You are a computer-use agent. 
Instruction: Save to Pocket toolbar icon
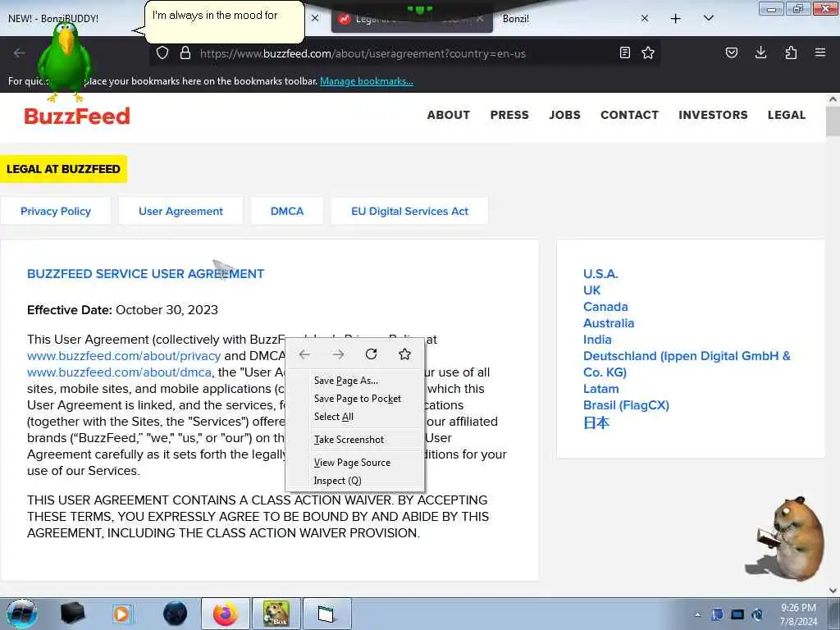(x=732, y=52)
